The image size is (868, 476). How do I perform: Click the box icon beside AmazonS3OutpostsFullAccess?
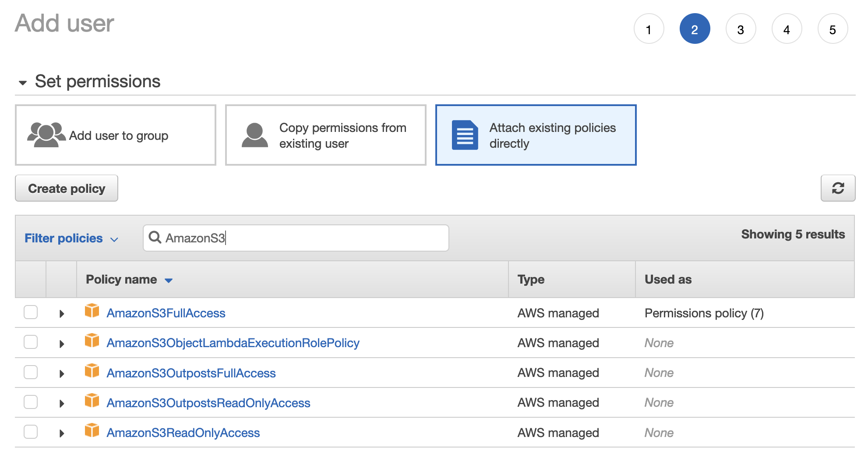[x=92, y=370]
